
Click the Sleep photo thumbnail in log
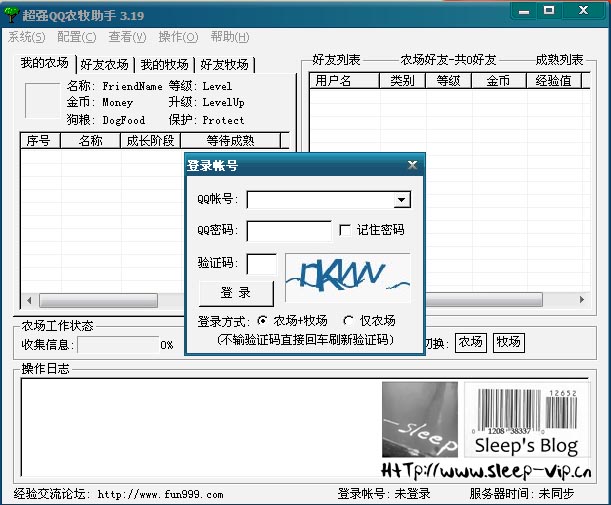pos(420,419)
